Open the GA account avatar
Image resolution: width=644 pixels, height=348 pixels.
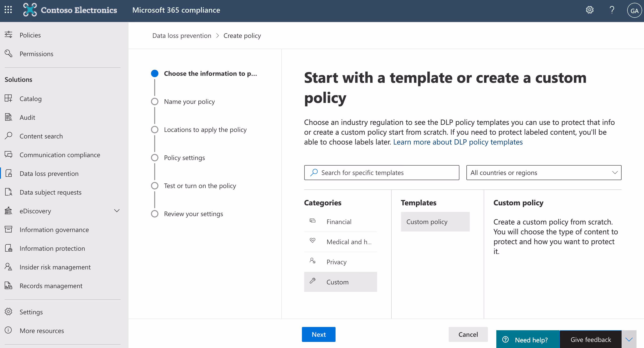point(634,11)
